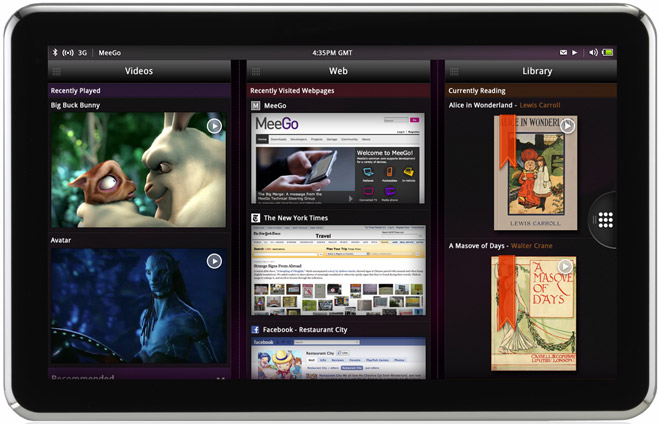Click the Alice in Wonderland title text
The image size is (659, 424).
tap(480, 105)
